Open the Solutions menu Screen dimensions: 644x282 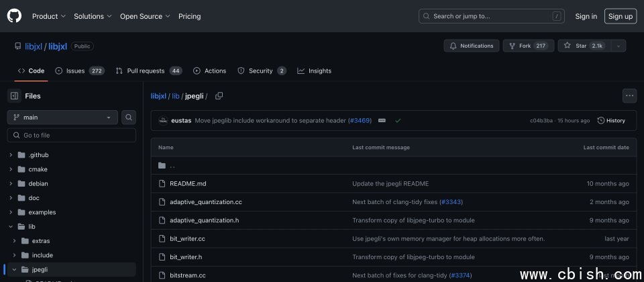click(93, 16)
